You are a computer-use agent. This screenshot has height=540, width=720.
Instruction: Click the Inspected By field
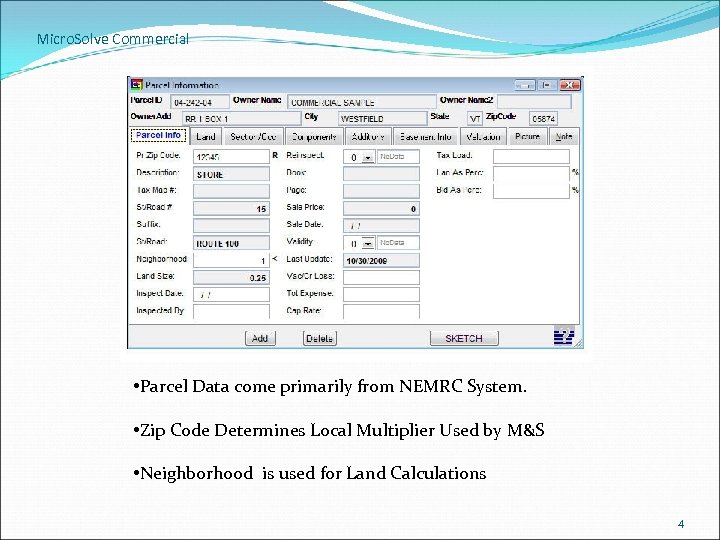pyautogui.click(x=231, y=311)
